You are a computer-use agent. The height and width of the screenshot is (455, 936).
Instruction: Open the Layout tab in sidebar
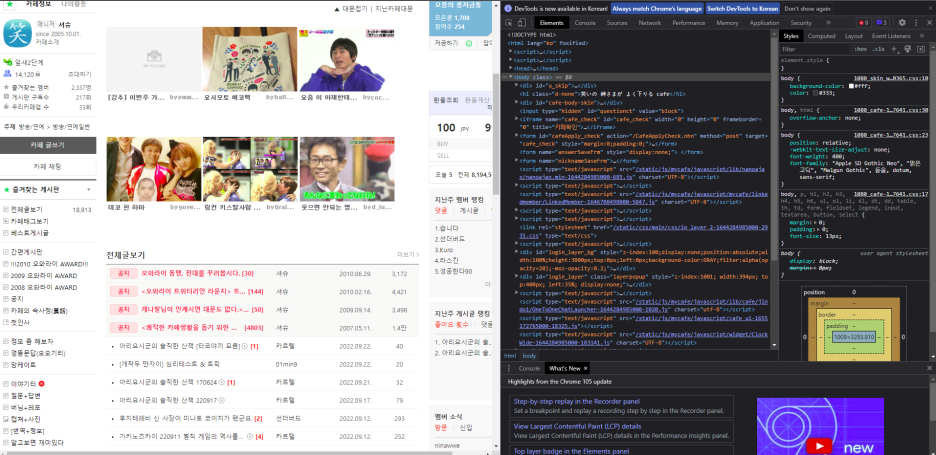tap(854, 36)
